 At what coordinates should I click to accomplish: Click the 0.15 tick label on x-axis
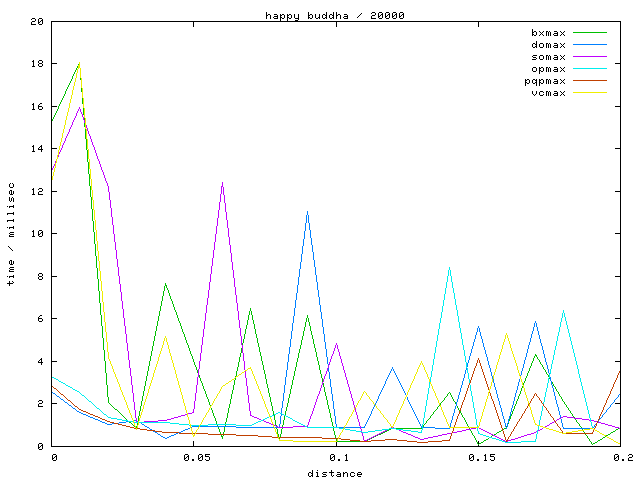480,457
